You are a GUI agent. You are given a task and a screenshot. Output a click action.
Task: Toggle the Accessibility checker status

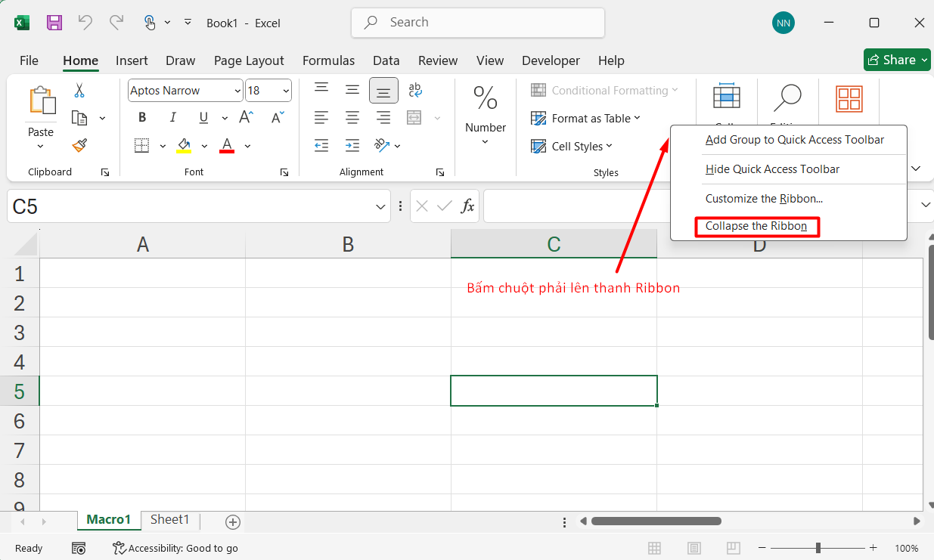pyautogui.click(x=175, y=548)
